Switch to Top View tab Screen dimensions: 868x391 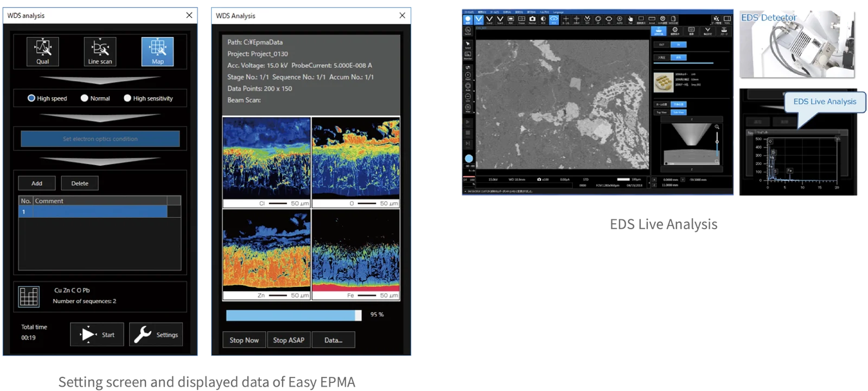pyautogui.click(x=661, y=112)
